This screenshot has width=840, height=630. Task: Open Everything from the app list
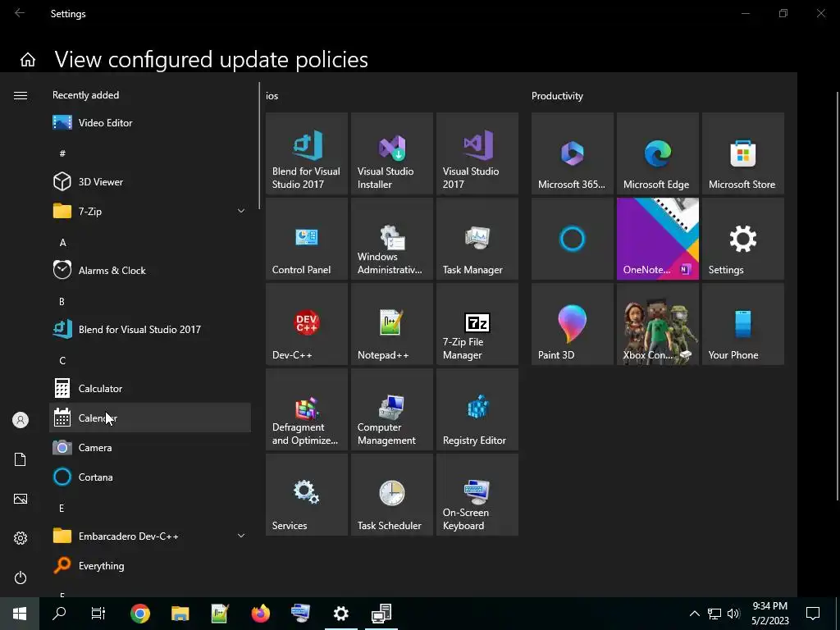(150, 565)
